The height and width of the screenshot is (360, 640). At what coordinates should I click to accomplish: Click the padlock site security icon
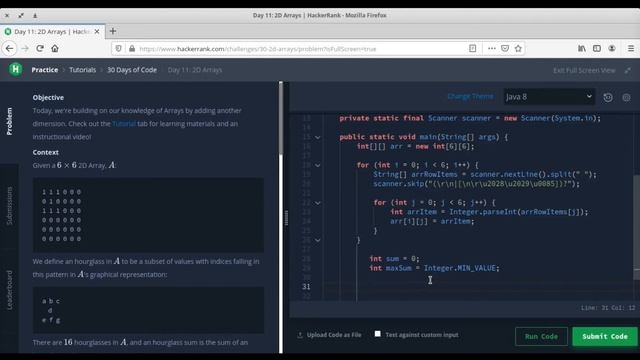pos(132,49)
